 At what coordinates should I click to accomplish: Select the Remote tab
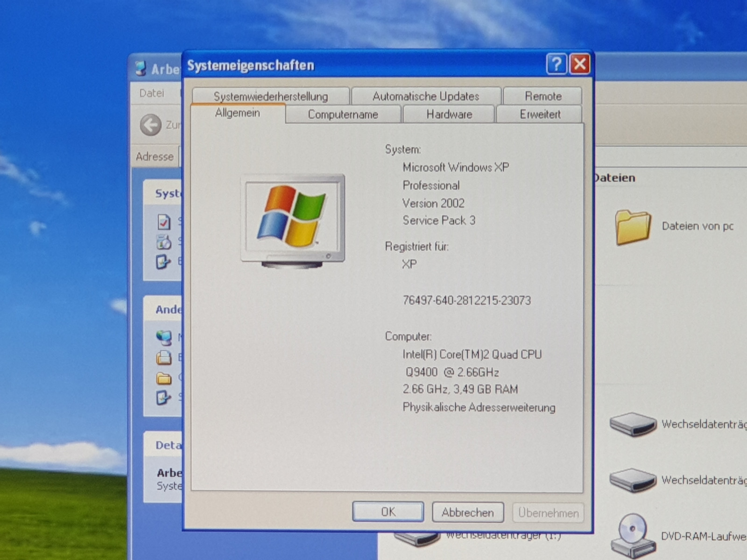543,97
